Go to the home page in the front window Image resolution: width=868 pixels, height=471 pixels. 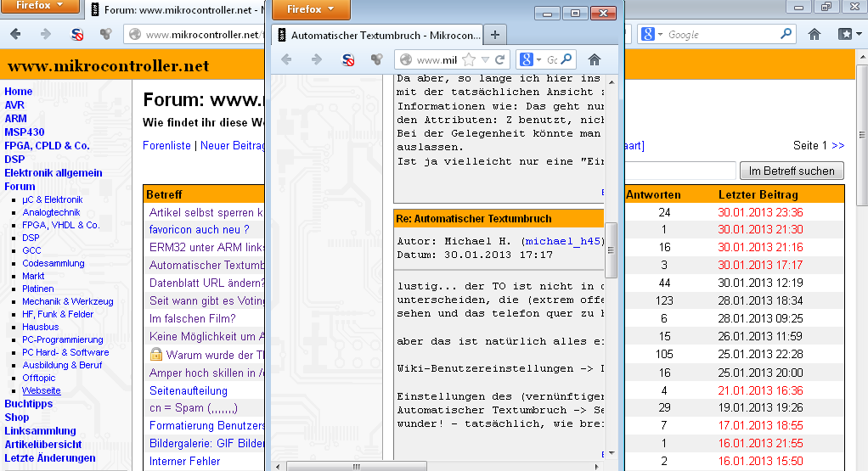(595, 59)
